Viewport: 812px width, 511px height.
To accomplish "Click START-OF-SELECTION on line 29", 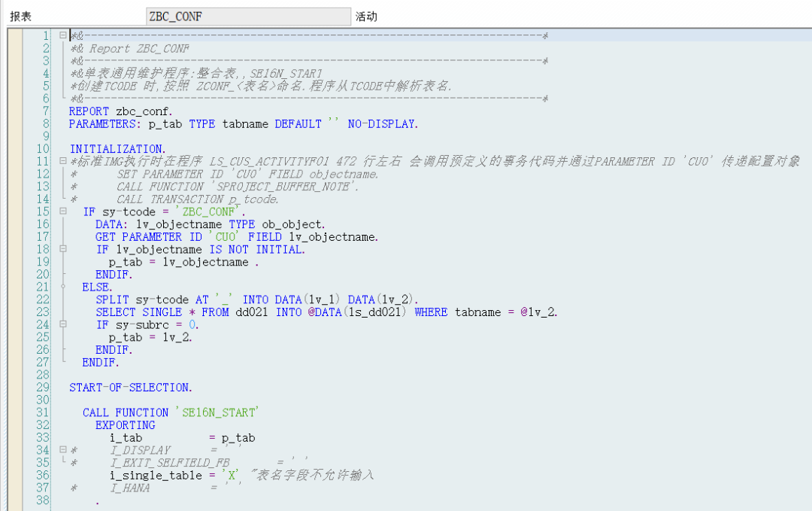I will pyautogui.click(x=131, y=388).
